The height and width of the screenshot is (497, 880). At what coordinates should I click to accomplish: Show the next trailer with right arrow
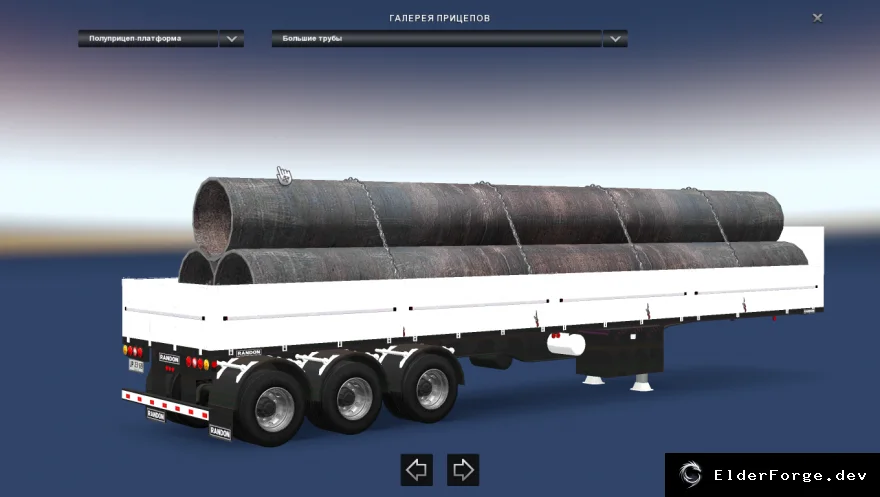[463, 470]
